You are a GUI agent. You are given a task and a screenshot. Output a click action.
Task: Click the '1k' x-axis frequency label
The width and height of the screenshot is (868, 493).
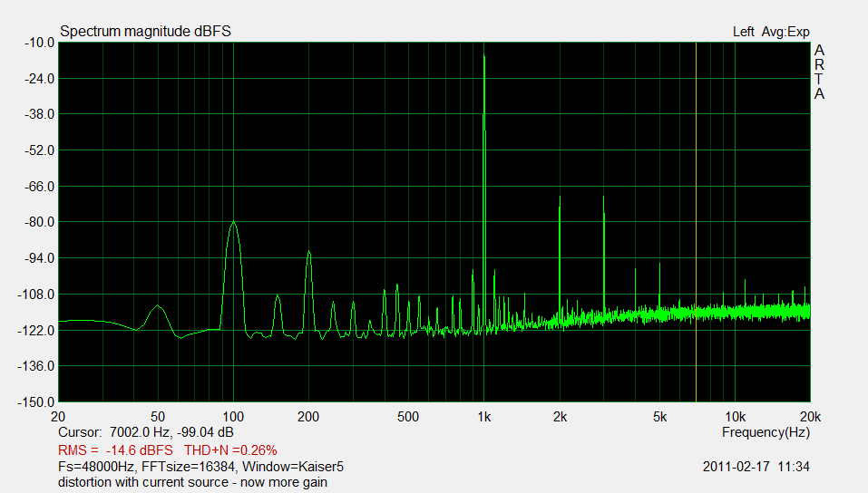[x=484, y=417]
